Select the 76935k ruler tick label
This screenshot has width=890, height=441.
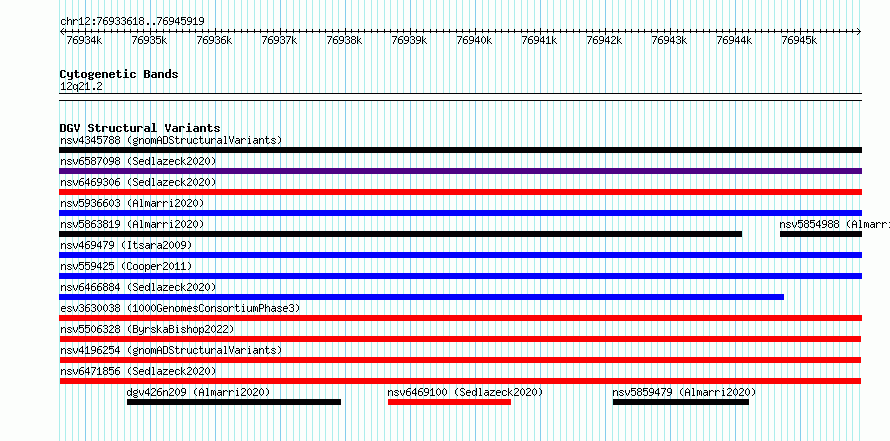149,40
